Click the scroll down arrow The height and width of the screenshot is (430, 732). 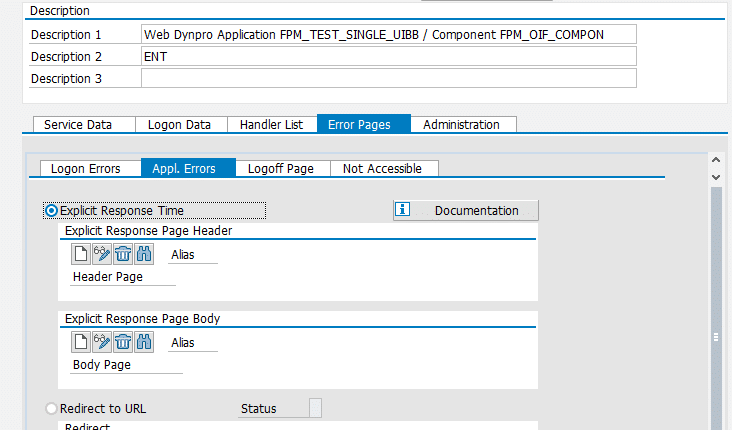(716, 177)
